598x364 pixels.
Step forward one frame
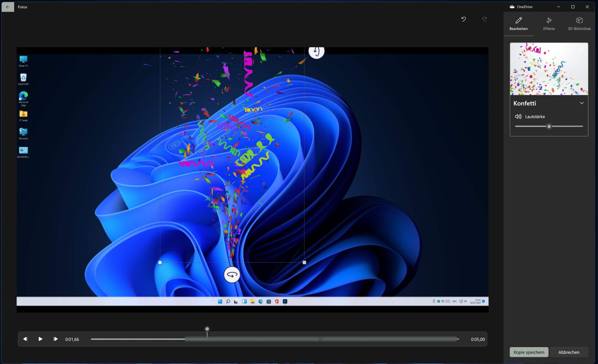[x=56, y=339]
